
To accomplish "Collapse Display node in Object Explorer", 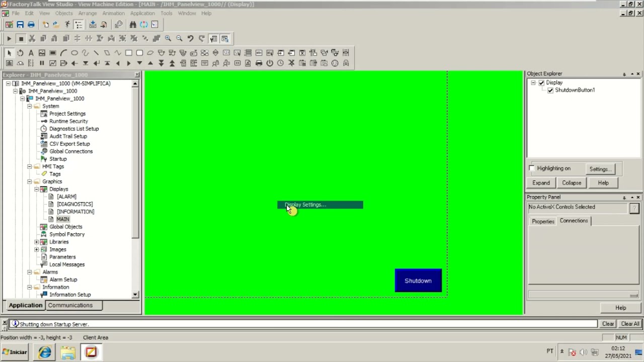I will (x=533, y=82).
